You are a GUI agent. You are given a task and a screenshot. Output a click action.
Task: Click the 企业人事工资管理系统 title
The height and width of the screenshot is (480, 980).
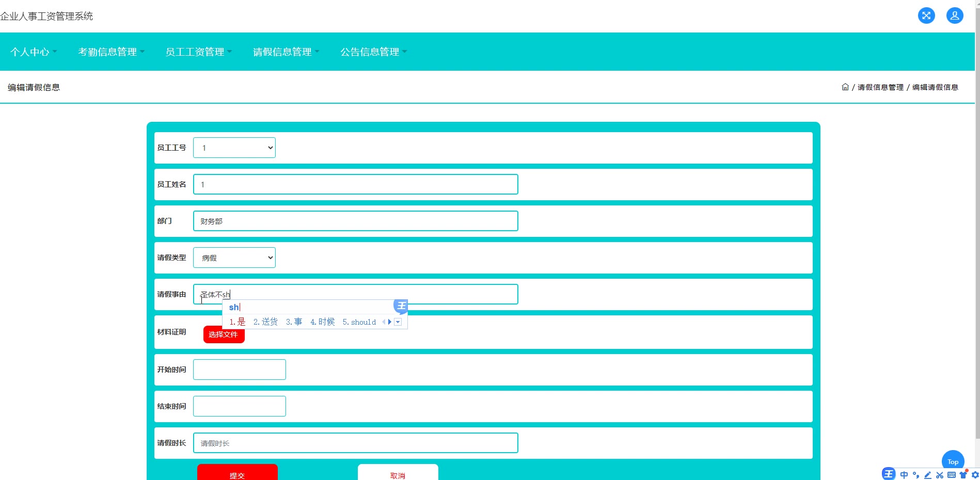[46, 16]
